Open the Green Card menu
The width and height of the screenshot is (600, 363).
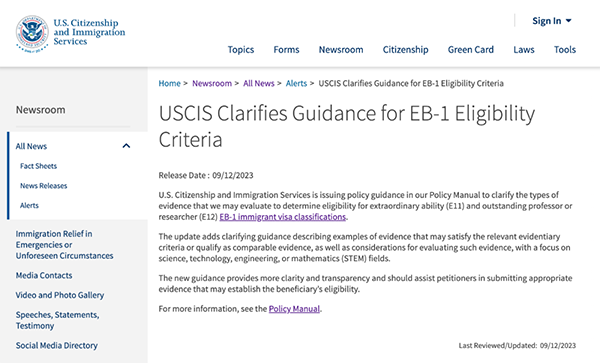[x=471, y=49]
